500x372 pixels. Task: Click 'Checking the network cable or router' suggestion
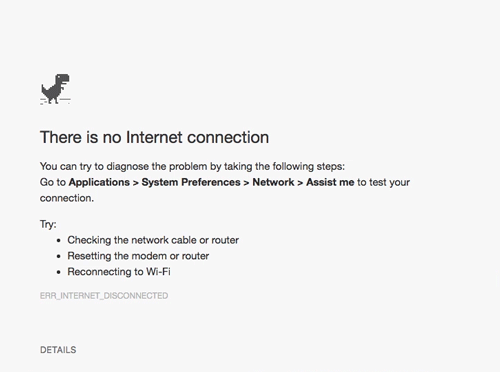click(x=153, y=240)
